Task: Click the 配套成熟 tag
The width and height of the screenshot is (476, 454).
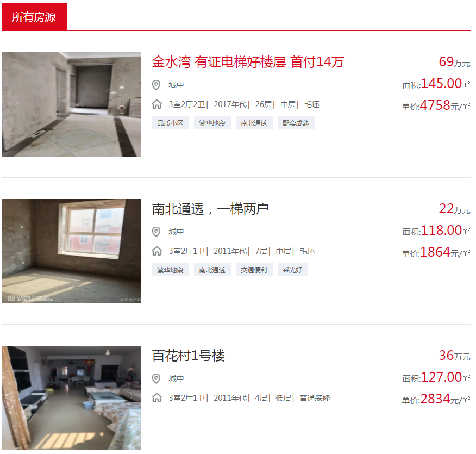Action: [296, 123]
